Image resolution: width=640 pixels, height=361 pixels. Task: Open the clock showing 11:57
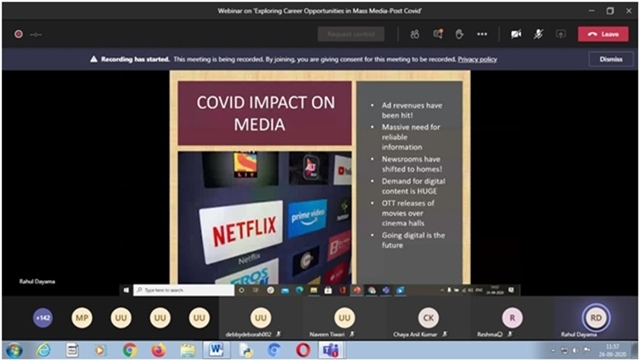(x=613, y=350)
